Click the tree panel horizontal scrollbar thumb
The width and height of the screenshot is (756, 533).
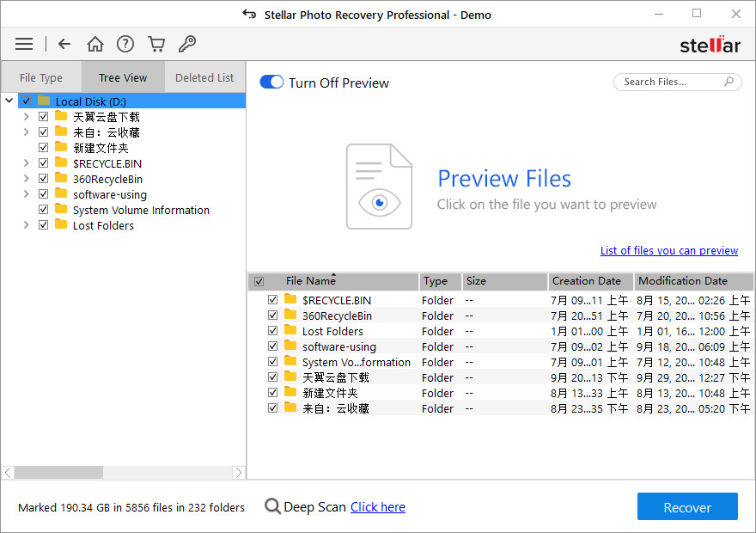58,472
